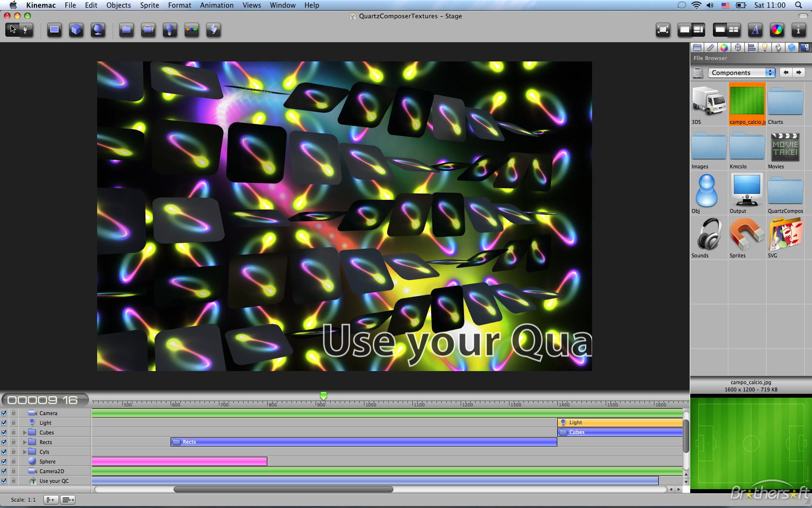Toggle the lock on the Camera track

[14, 413]
